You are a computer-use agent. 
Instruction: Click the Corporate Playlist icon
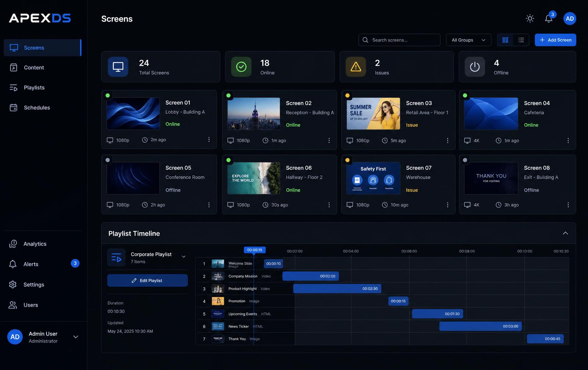[116, 257]
